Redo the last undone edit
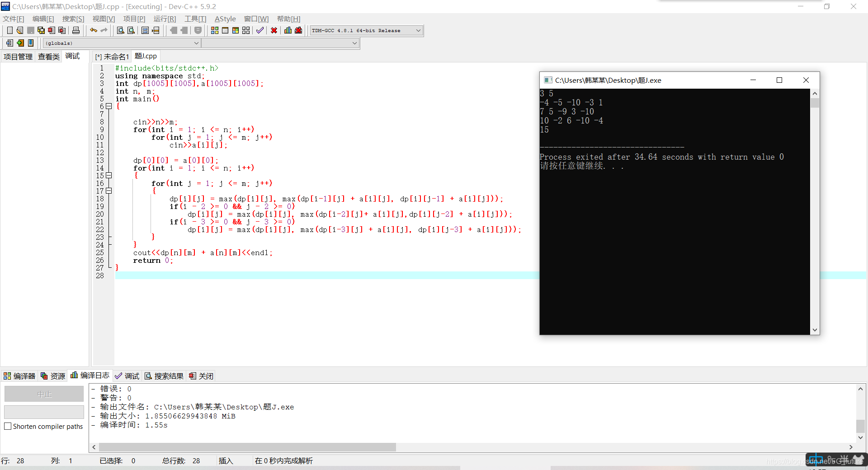 pyautogui.click(x=104, y=30)
